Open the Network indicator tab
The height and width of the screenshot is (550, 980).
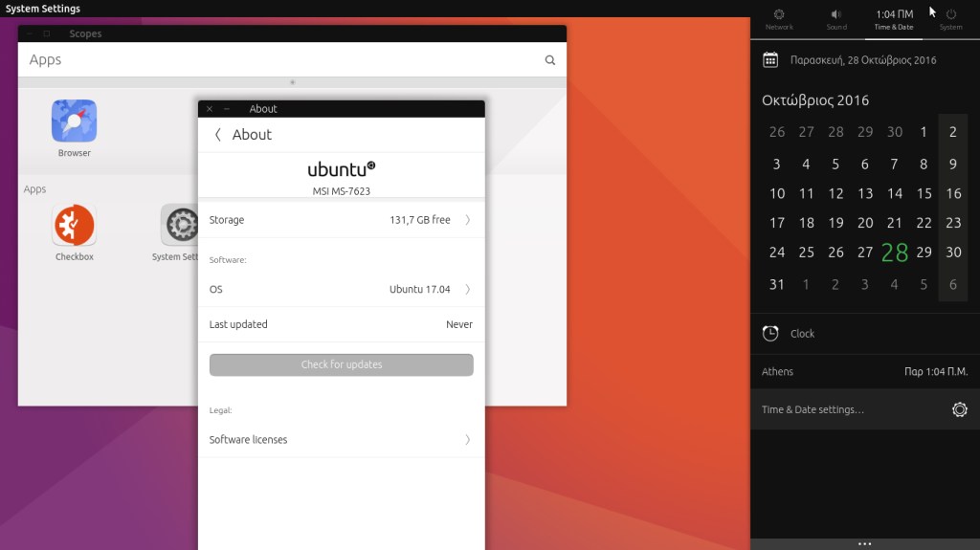779,19
